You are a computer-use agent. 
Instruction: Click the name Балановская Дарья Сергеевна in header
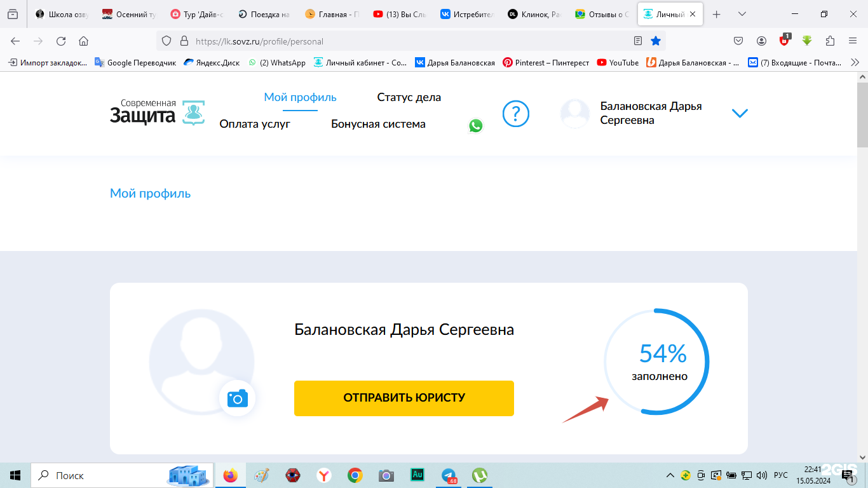(x=651, y=113)
